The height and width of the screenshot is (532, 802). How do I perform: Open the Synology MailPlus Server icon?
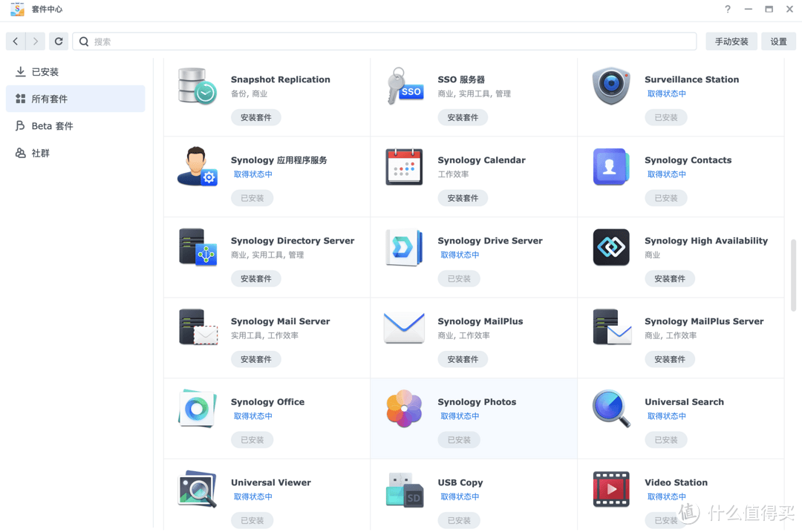[x=612, y=327]
